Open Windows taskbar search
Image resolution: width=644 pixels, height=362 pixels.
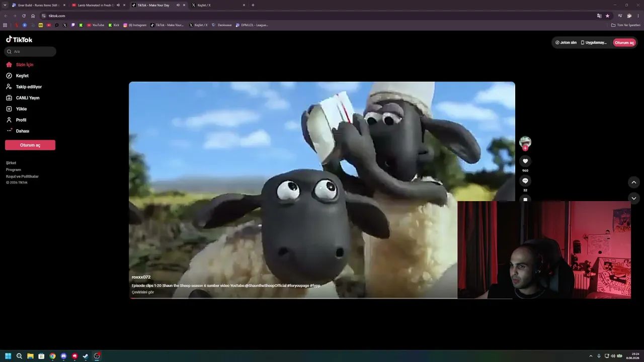pos(19,356)
